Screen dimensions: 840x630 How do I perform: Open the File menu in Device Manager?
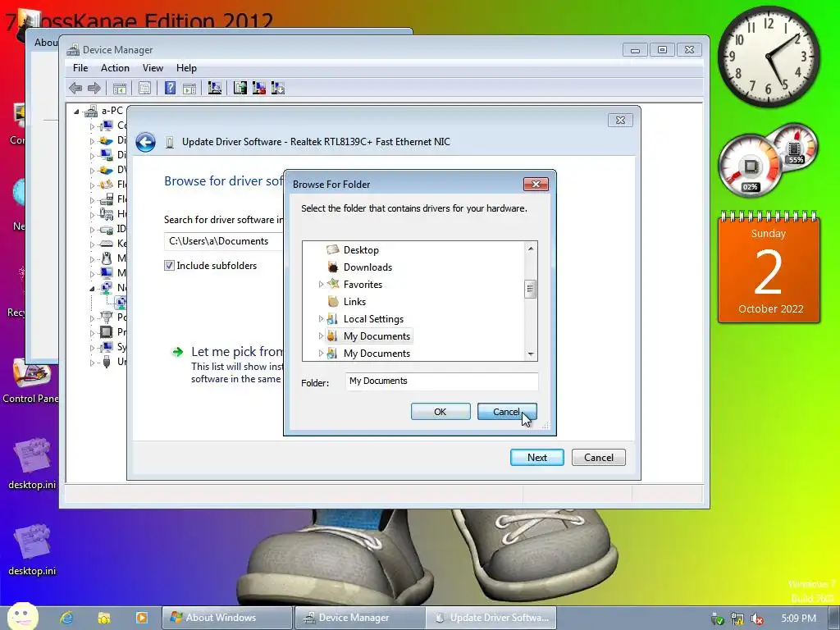(80, 68)
